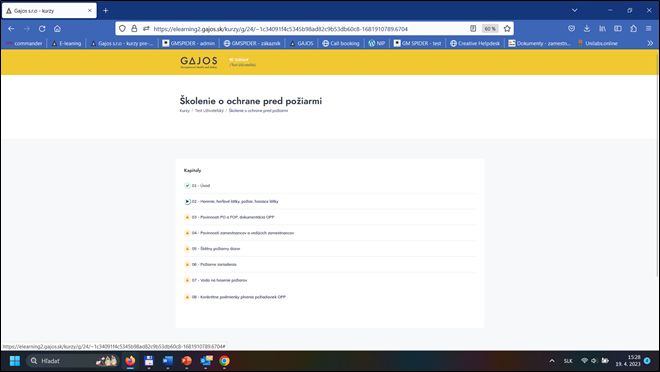
Task: Open the NIP bookmark
Action: point(377,43)
